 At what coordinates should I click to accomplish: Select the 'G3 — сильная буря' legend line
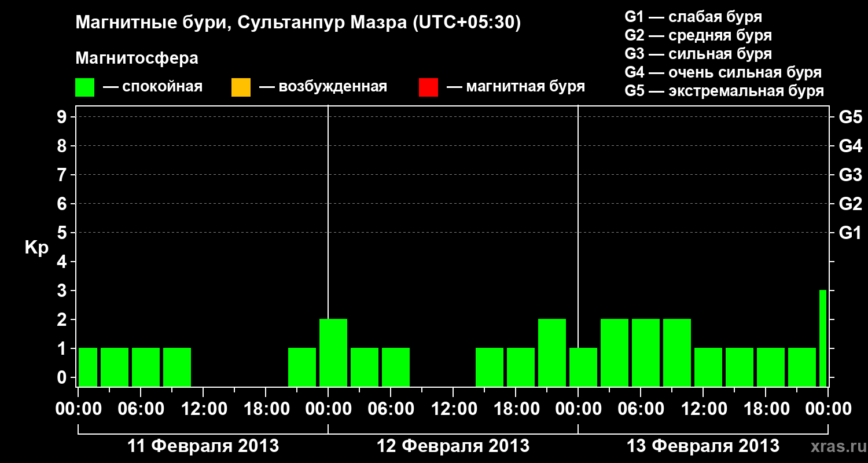tap(698, 54)
